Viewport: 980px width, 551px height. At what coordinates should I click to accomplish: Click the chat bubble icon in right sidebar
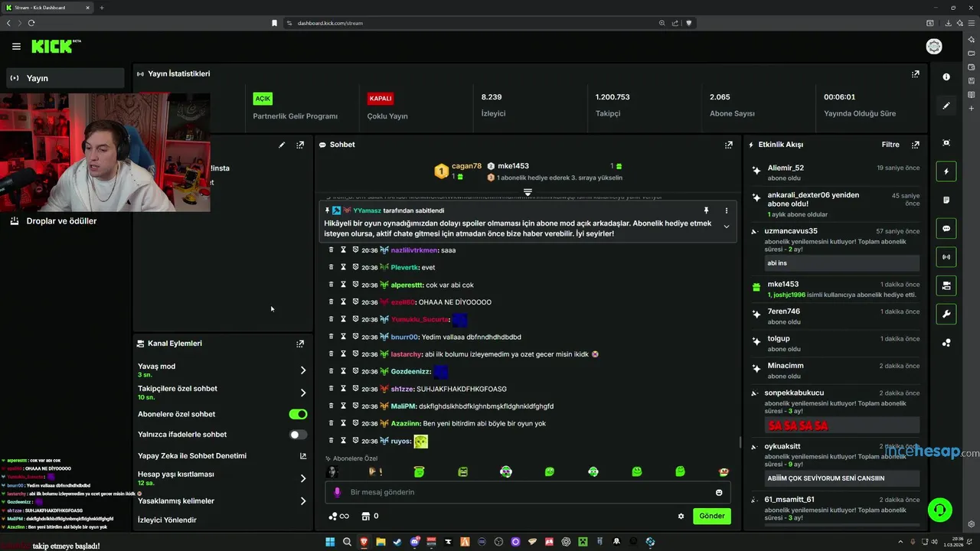pos(946,228)
